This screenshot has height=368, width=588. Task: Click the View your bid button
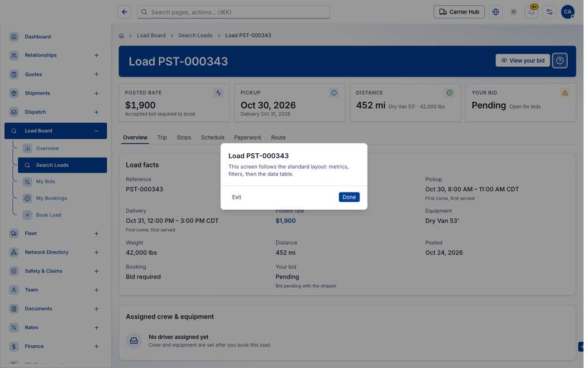pos(522,61)
